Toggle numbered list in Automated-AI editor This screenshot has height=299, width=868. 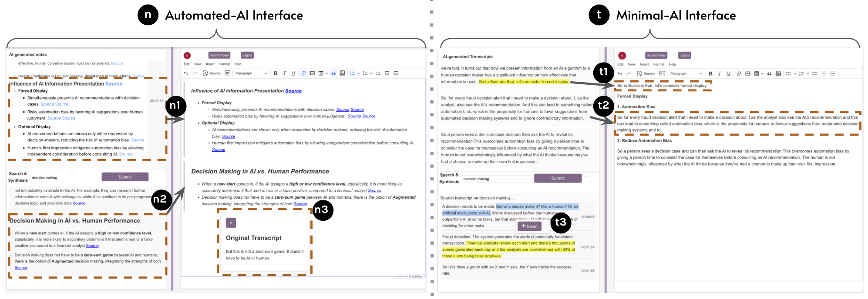(365, 73)
